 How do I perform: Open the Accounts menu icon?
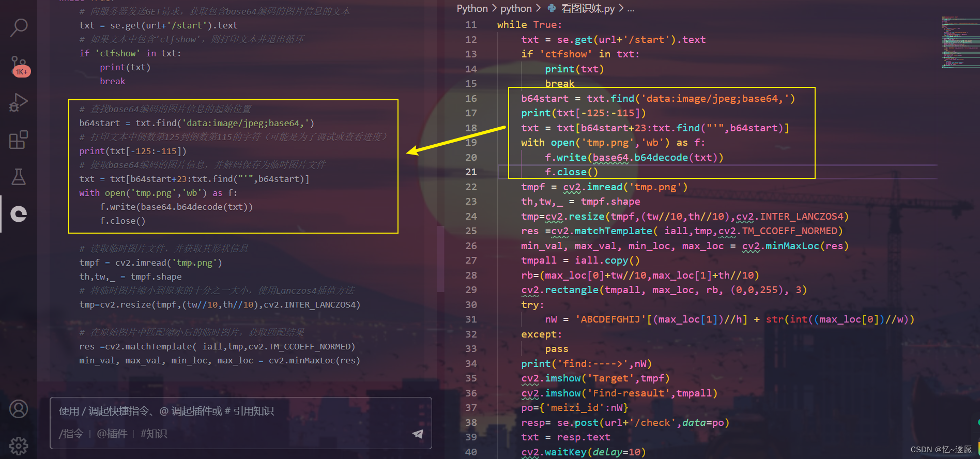click(19, 409)
